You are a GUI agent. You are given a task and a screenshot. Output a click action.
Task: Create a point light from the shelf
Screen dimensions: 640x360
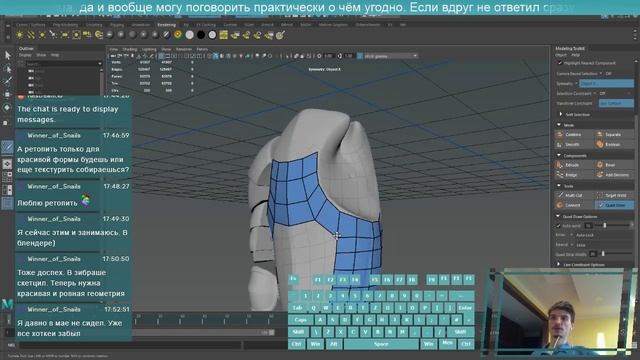(42, 36)
